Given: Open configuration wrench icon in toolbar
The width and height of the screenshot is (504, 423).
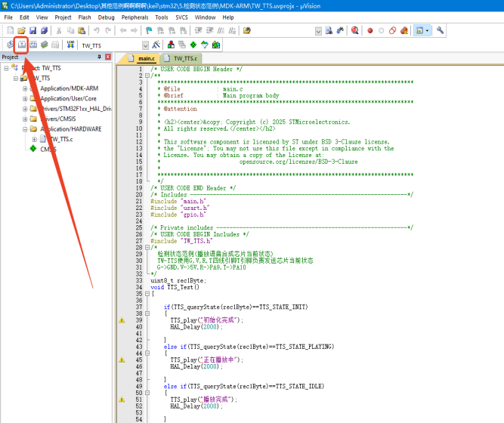Looking at the screenshot, I should coord(440,30).
